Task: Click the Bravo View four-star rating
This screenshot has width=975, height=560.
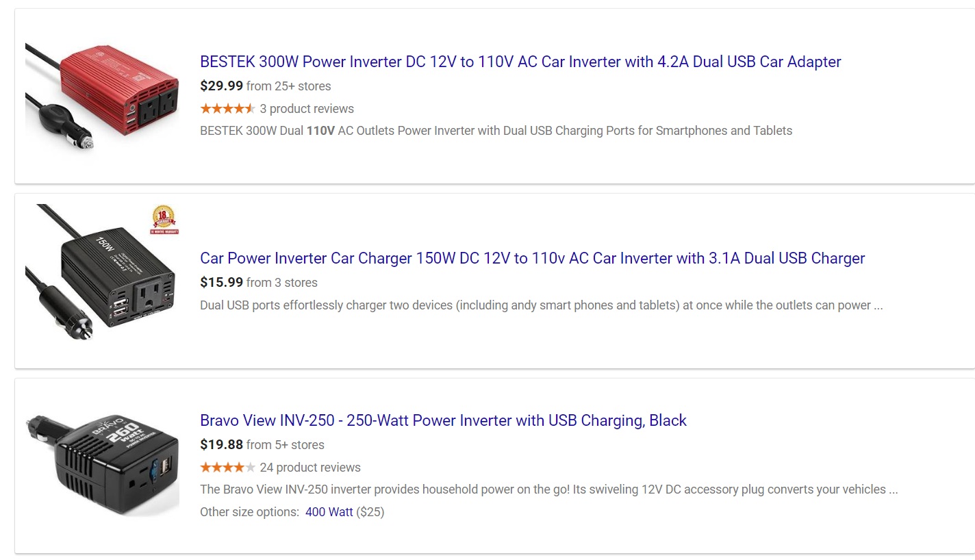Action: pos(227,468)
